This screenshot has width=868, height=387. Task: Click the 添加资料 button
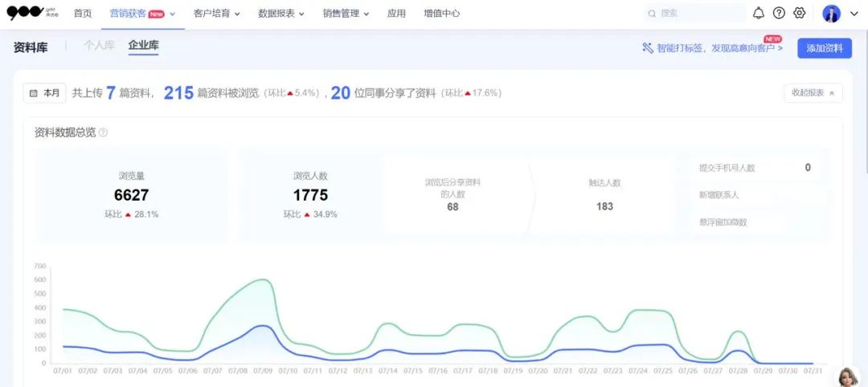(824, 48)
